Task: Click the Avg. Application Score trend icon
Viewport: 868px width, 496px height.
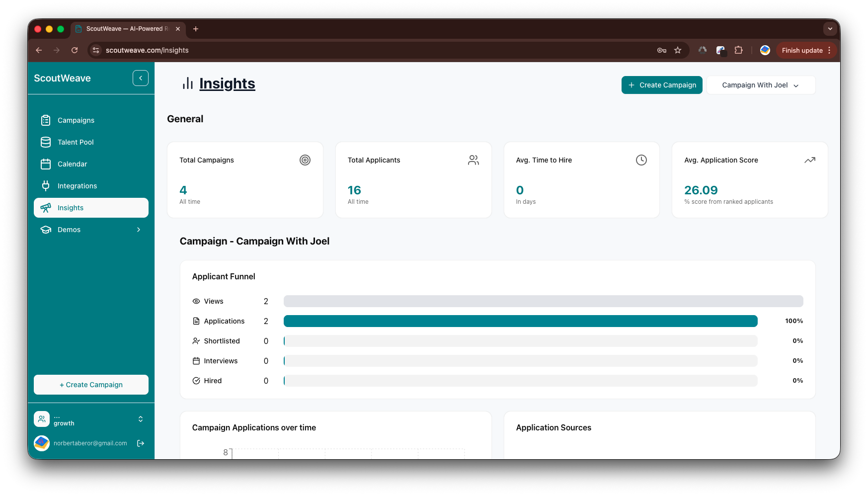Action: (x=810, y=160)
